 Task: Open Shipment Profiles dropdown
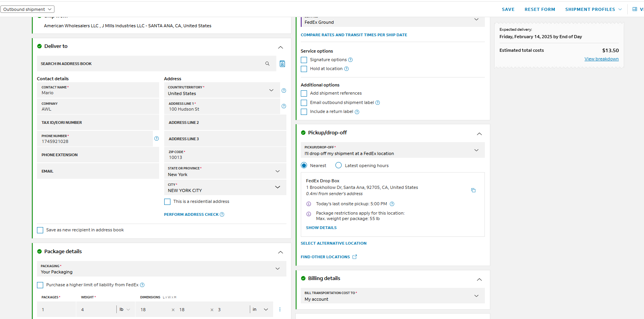tap(593, 9)
